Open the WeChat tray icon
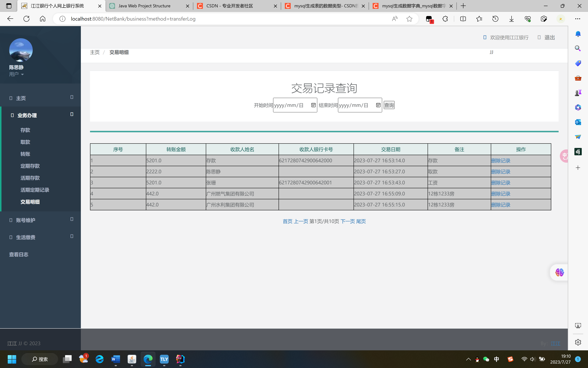Viewport: 588px width, 368px height. click(x=486, y=359)
